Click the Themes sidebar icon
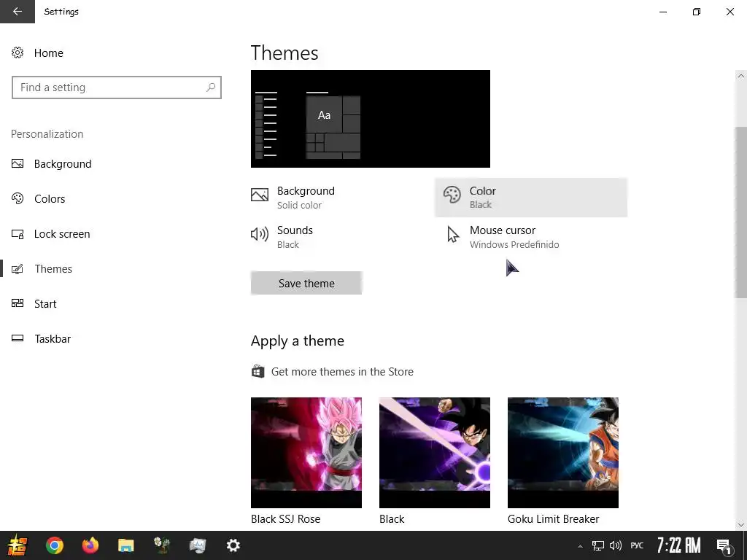This screenshot has height=560, width=747. click(x=18, y=269)
